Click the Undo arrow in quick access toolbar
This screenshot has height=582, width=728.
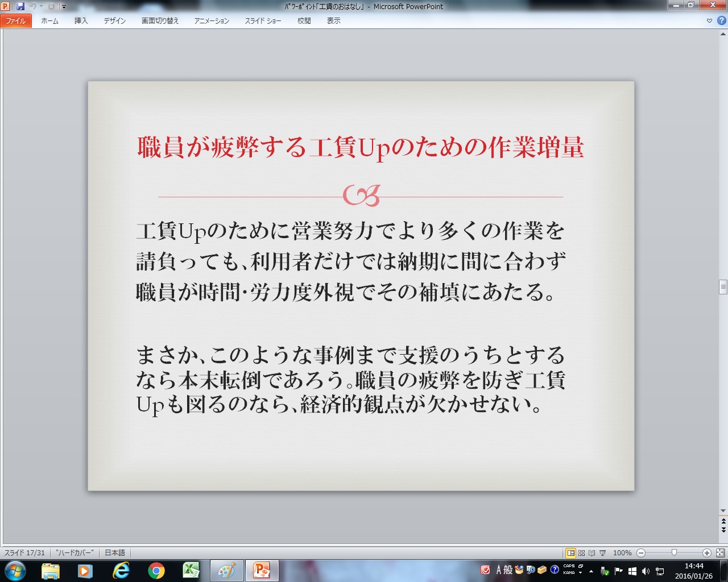tap(33, 6)
